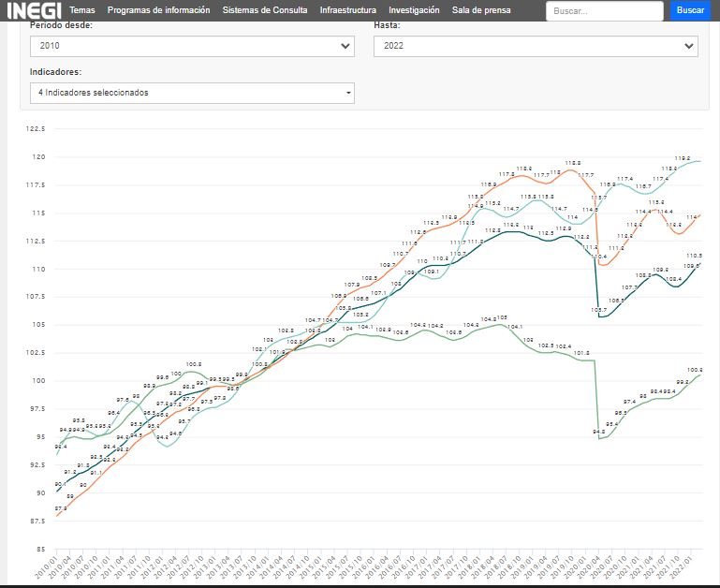Focus the Buscar search field
Viewport: 720px width, 588px height.
(x=604, y=10)
